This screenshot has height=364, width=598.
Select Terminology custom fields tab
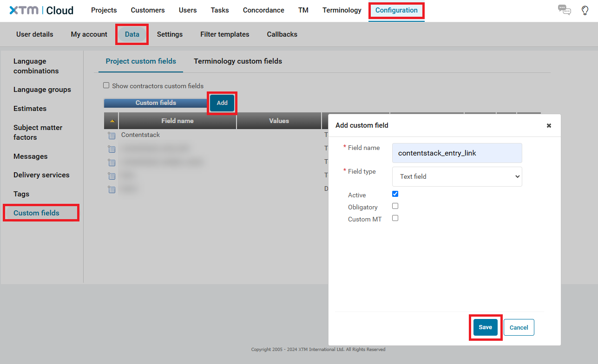click(238, 61)
